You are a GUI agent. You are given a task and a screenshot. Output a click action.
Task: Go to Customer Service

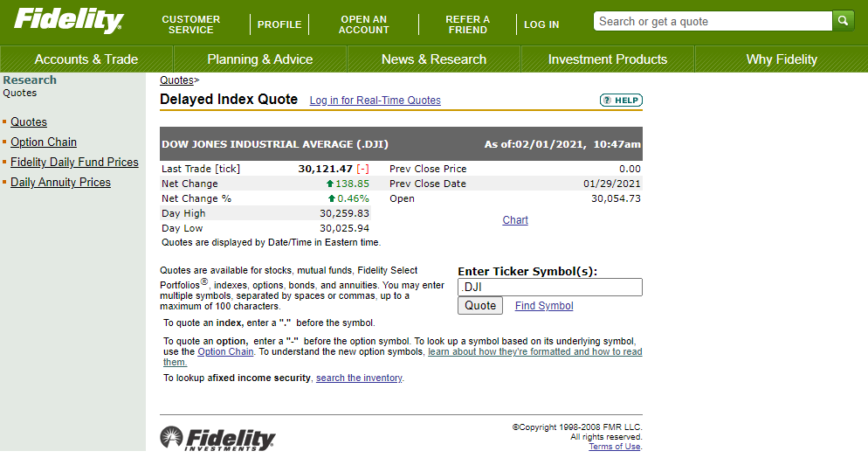coord(190,24)
